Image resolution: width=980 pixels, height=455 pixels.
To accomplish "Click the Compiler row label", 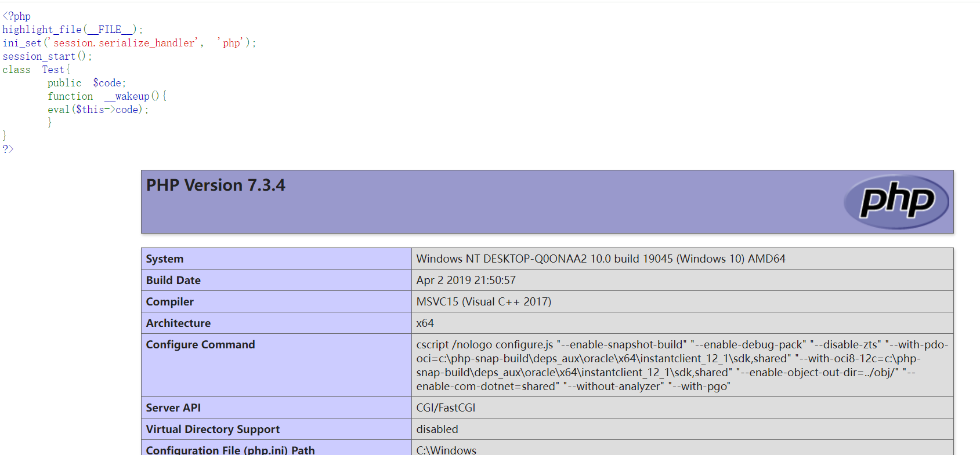I will 169,302.
